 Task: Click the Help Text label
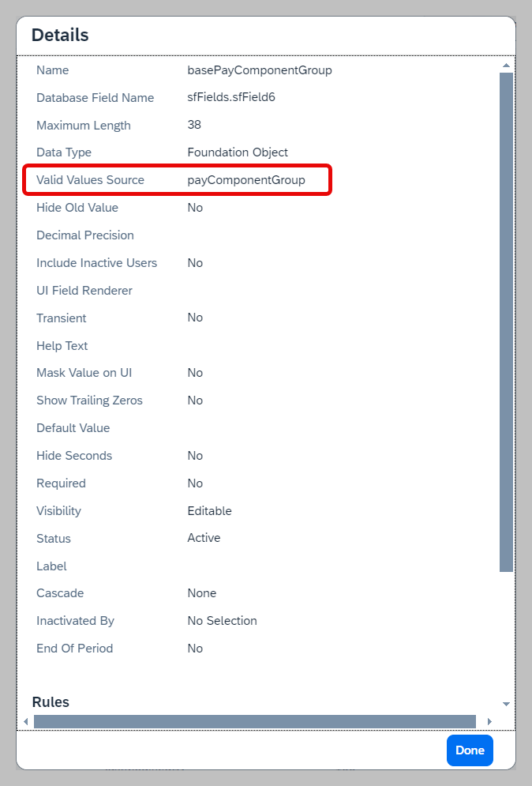point(62,345)
